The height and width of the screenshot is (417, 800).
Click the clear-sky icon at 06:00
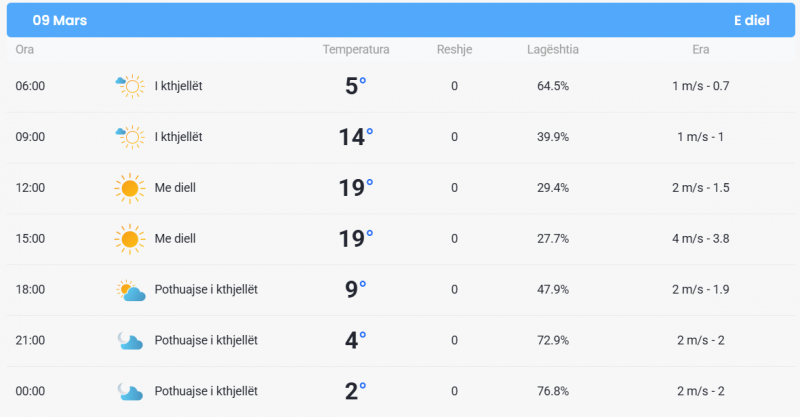(x=129, y=86)
